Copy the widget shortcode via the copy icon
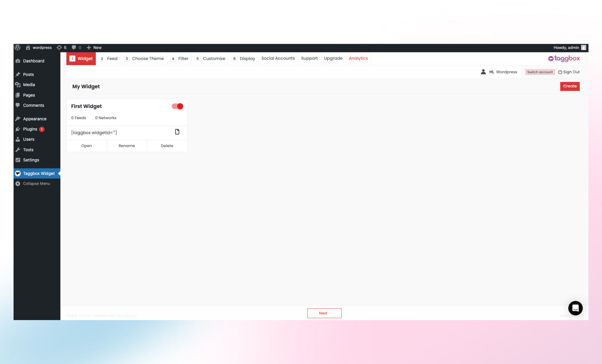 [177, 132]
